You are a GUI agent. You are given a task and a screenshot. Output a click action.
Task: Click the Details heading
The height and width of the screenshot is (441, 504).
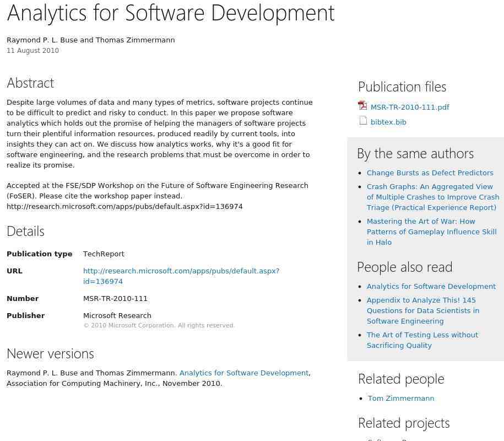point(25,232)
